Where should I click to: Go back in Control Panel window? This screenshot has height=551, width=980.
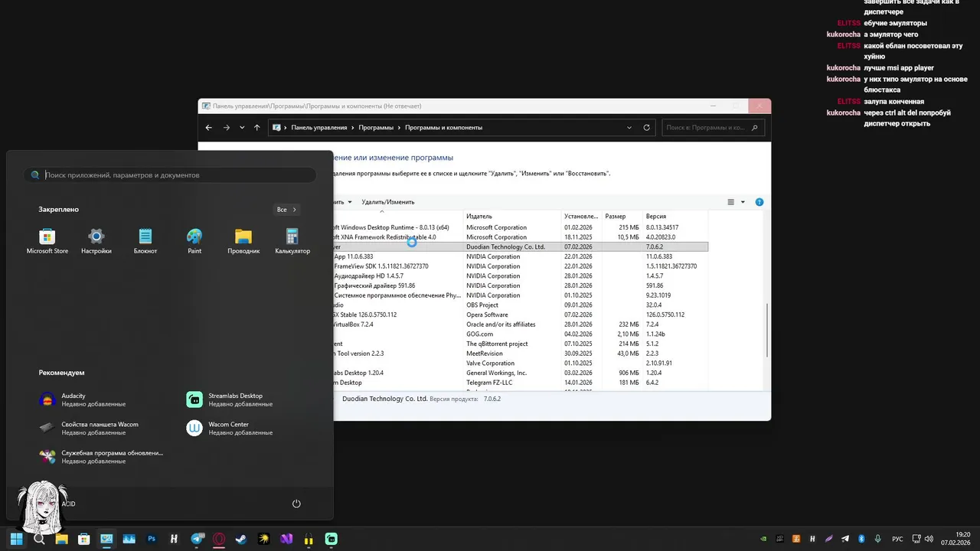(x=208, y=128)
